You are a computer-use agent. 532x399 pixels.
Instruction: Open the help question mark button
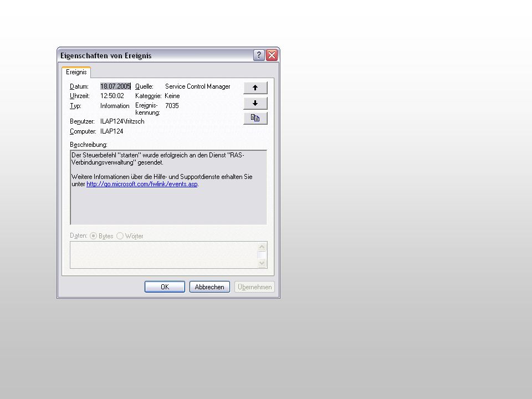click(x=259, y=55)
